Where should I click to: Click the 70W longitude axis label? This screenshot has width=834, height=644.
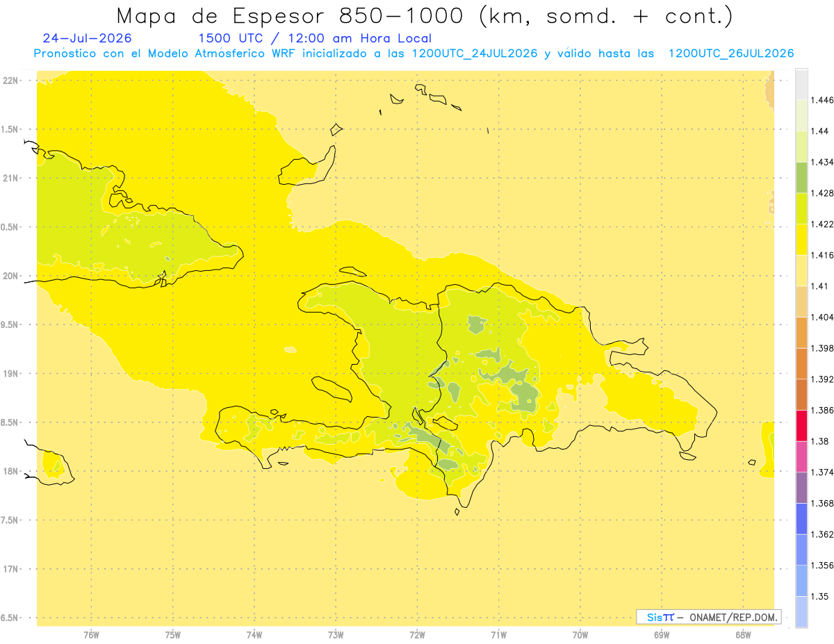point(580,634)
